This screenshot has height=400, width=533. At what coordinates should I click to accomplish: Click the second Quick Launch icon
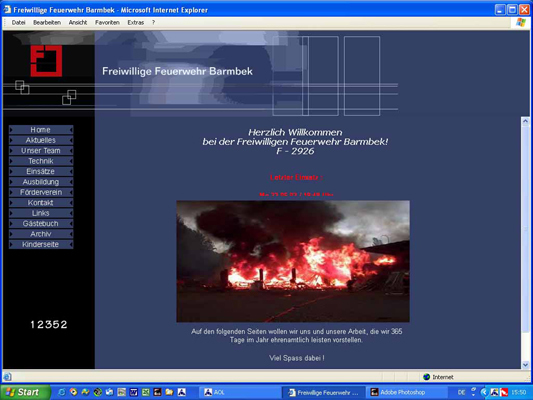73,392
